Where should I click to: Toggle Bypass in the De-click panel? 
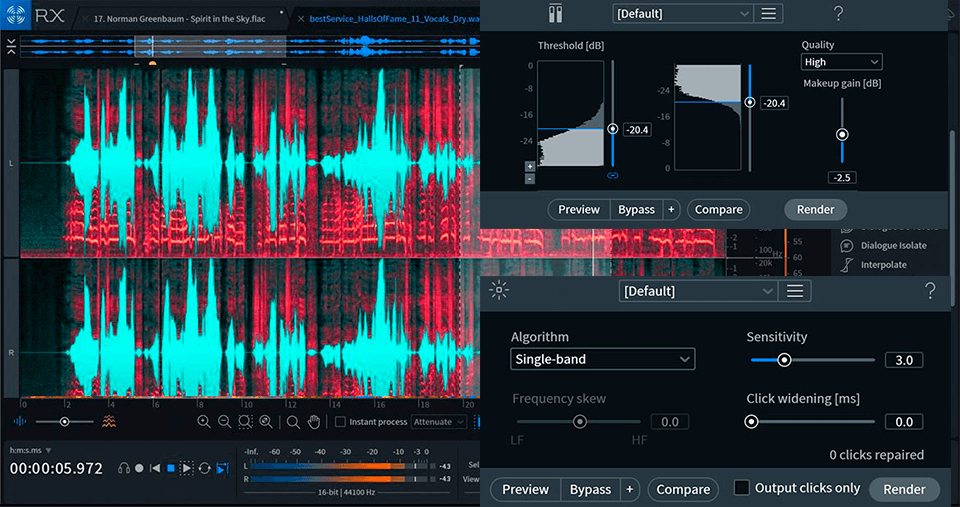pos(590,490)
